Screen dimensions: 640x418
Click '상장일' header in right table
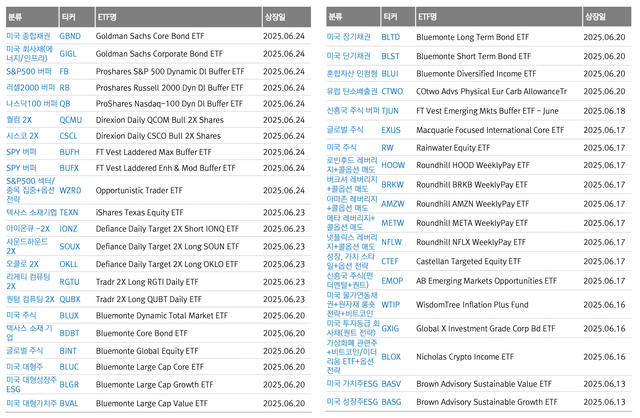pos(595,17)
